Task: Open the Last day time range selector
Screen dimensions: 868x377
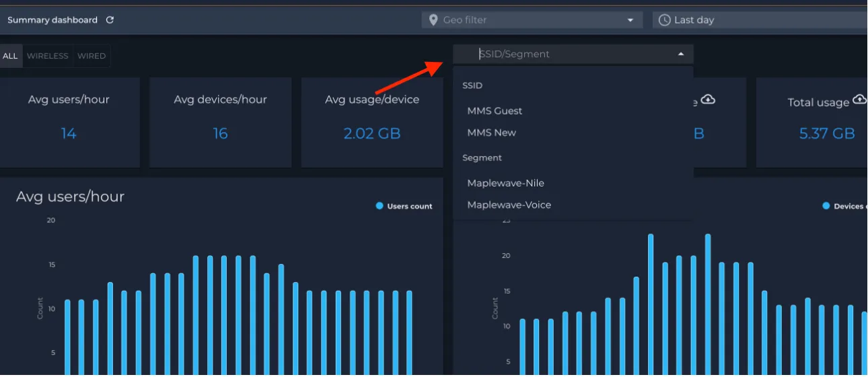Action: coord(760,20)
